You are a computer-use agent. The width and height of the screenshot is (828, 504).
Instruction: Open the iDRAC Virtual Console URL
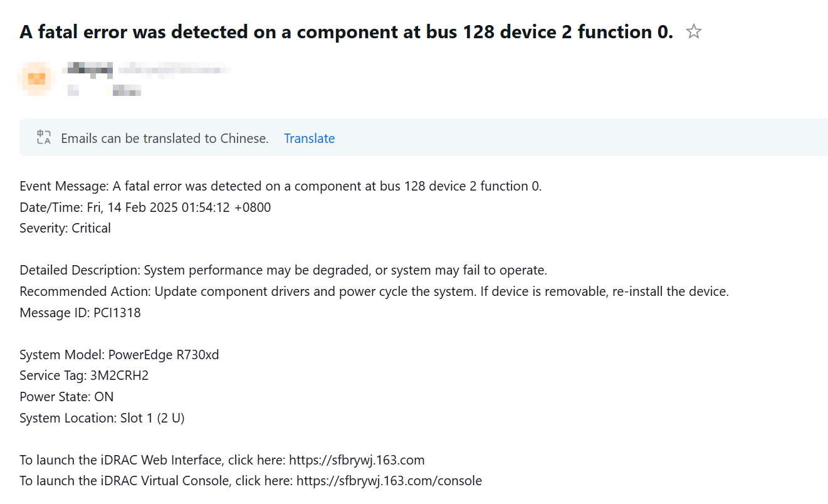coord(389,481)
